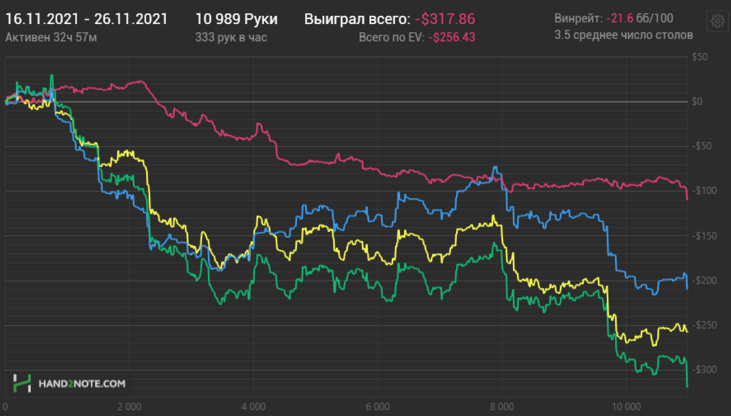The width and height of the screenshot is (731, 416).
Task: Click the Винрейт -21.6 бб/100 stat
Action: click(614, 19)
